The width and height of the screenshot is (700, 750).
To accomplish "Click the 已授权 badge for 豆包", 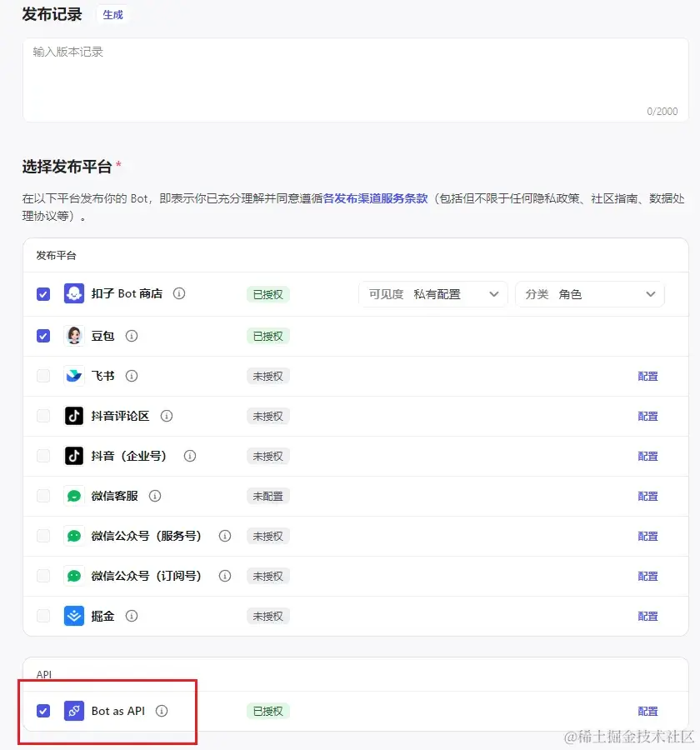I will tap(268, 337).
